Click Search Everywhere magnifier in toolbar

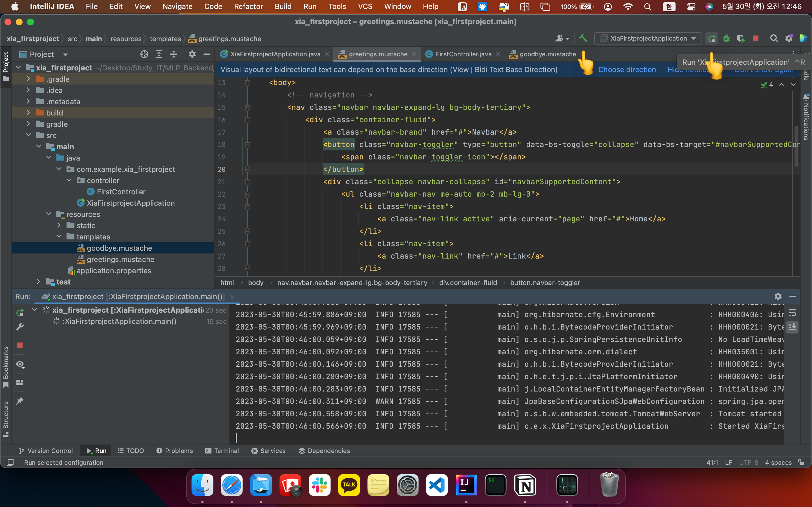pos(774,39)
